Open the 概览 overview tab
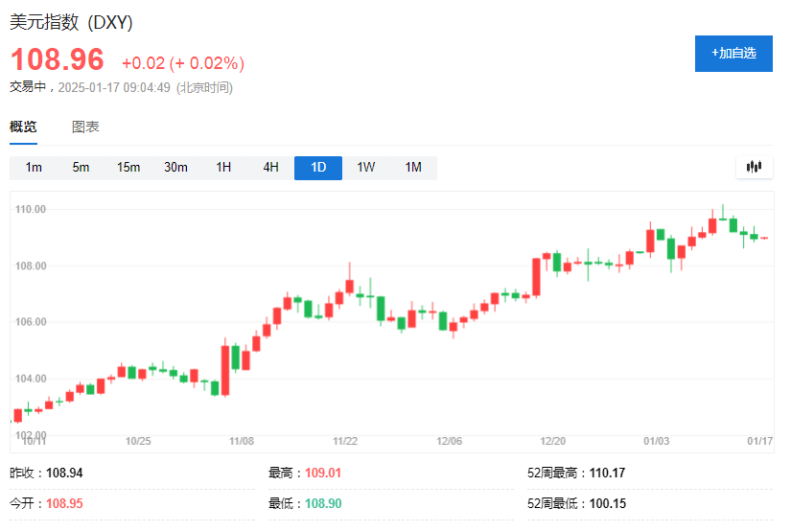 pos(23,127)
